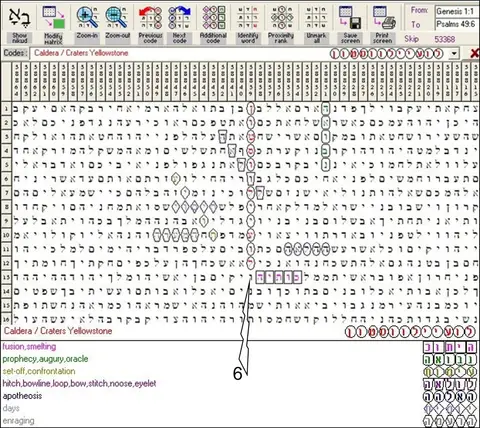Image resolution: width=480 pixels, height=428 pixels.
Task: Click the Additional code label button
Action: tap(213, 38)
